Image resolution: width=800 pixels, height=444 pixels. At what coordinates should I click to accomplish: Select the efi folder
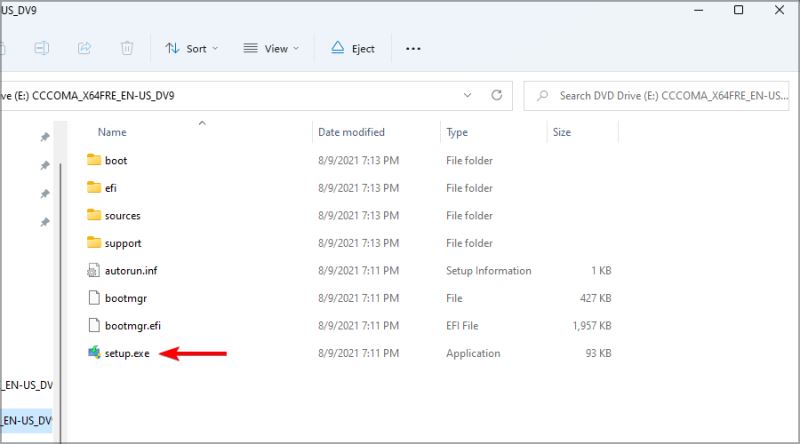[110, 188]
